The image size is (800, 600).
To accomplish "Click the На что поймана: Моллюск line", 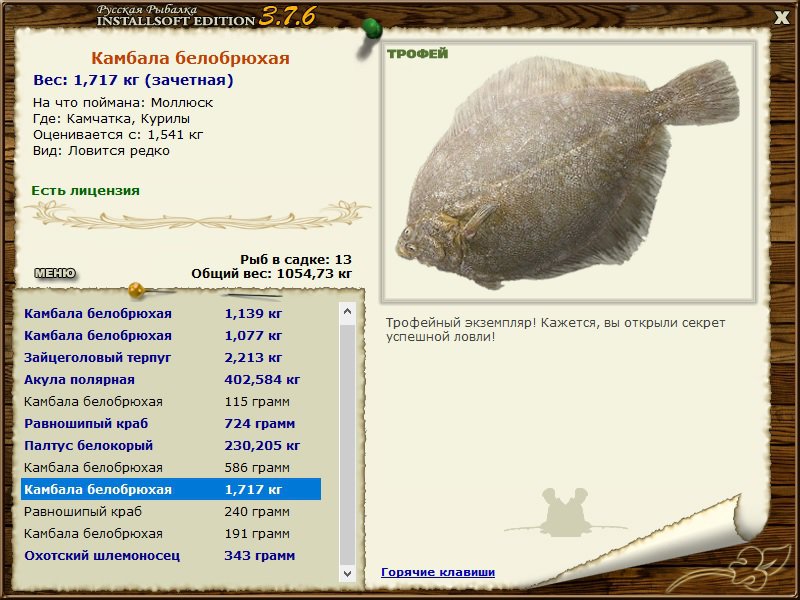I will (123, 103).
